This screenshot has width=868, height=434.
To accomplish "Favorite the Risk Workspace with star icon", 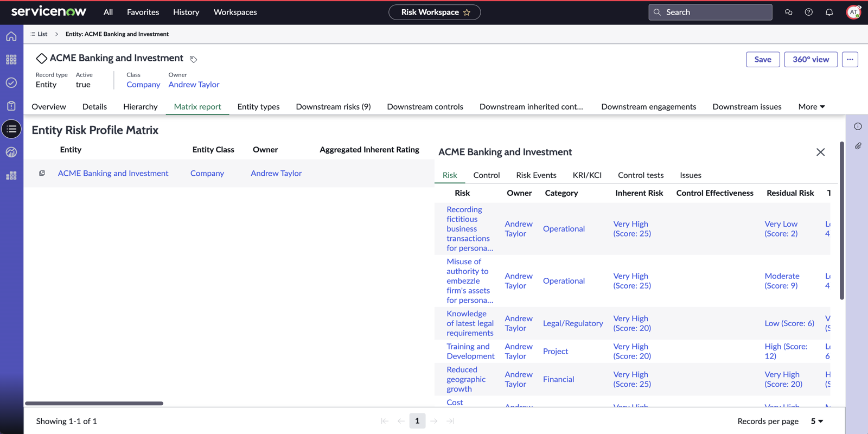I will coord(467,12).
